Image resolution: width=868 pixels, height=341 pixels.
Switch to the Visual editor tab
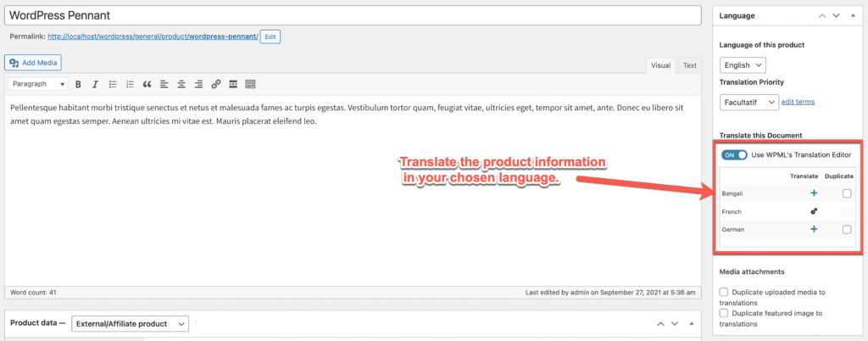(661, 65)
